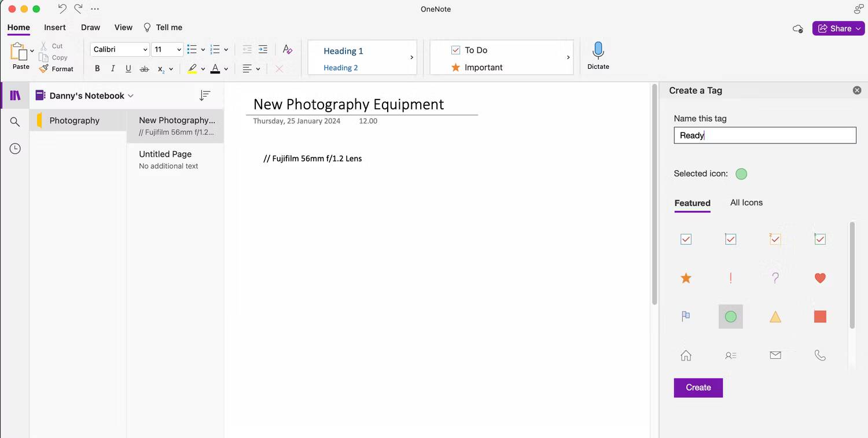Screen dimensions: 868x438
Task: Choose the yellow triangle tag icon
Action: pyautogui.click(x=775, y=316)
